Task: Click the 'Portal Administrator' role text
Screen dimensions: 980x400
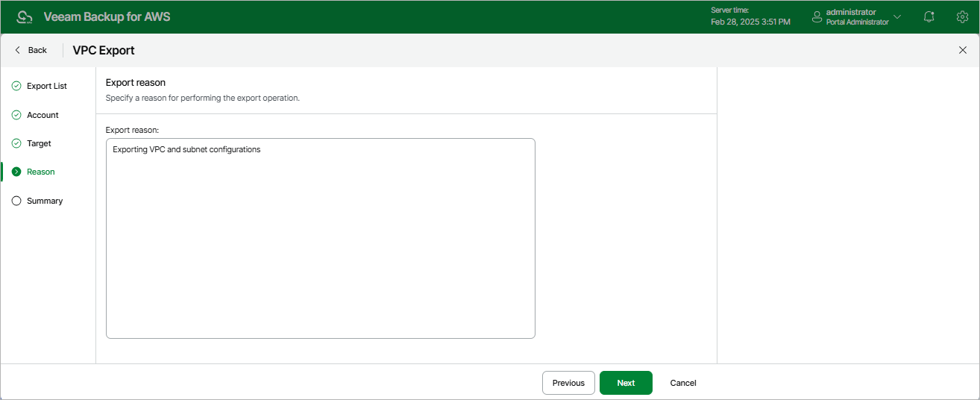Action: (857, 22)
